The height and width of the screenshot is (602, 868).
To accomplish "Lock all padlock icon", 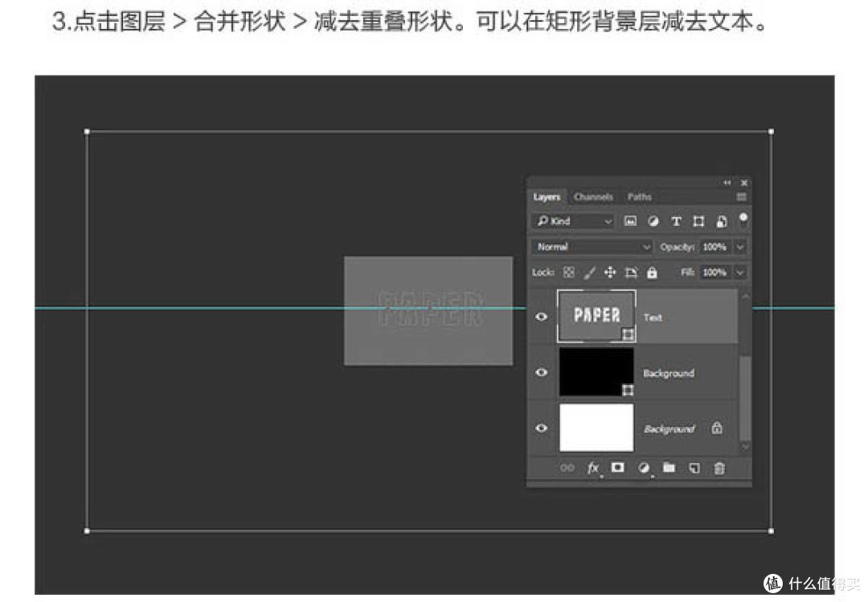I will point(652,272).
